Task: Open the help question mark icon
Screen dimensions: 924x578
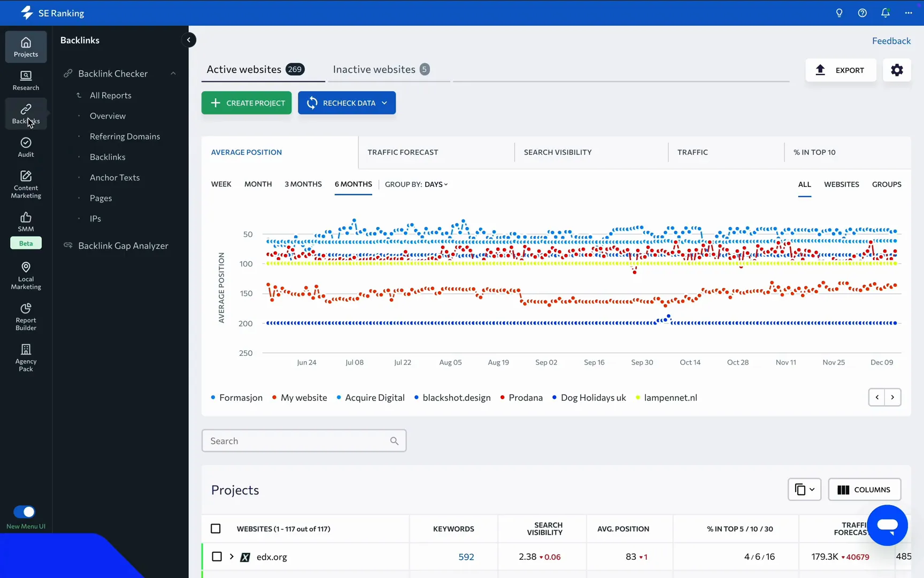Action: pyautogui.click(x=862, y=13)
